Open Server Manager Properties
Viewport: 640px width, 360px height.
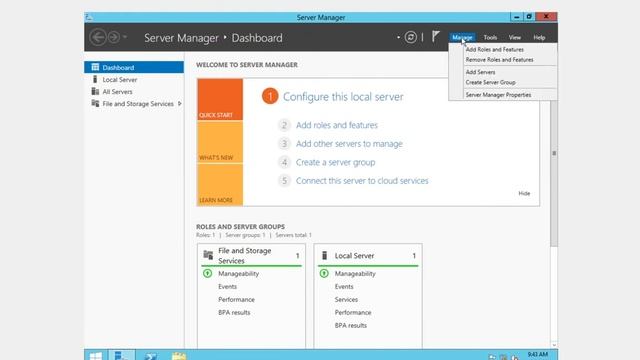tap(498, 95)
